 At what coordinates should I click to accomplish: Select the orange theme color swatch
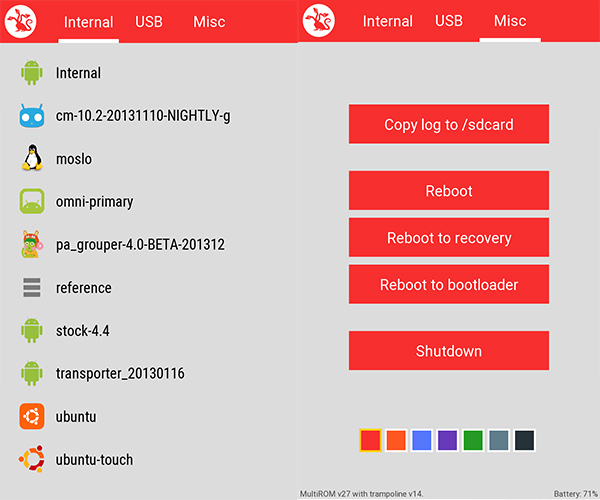pos(396,440)
